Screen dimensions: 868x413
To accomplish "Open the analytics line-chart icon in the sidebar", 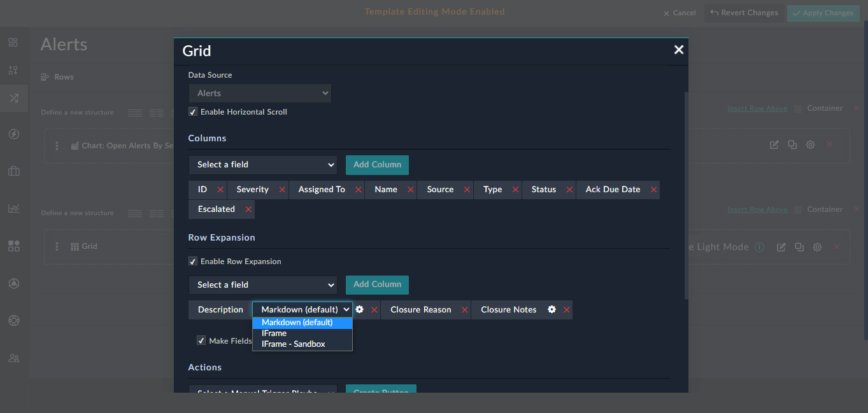I will click(13, 208).
